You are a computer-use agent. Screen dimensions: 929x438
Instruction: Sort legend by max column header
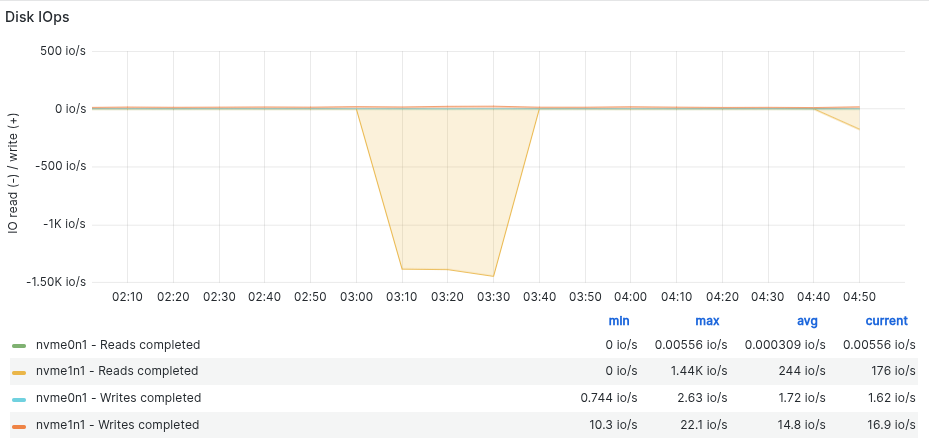click(707, 321)
